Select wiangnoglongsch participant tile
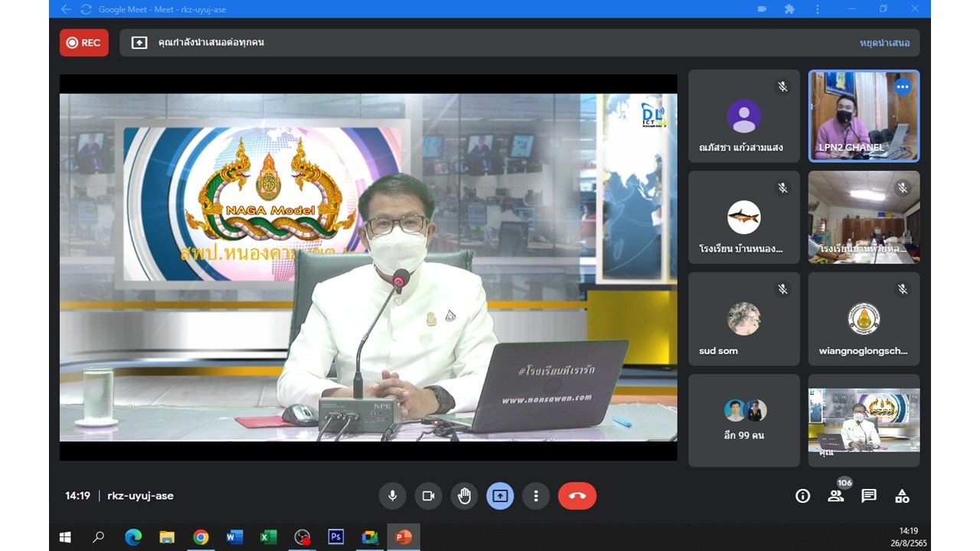This screenshot has height=551, width=980. 864,319
